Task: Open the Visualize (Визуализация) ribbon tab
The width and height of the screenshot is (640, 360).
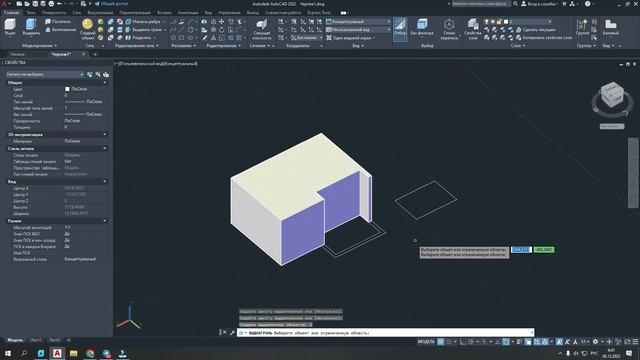Action: pos(100,13)
